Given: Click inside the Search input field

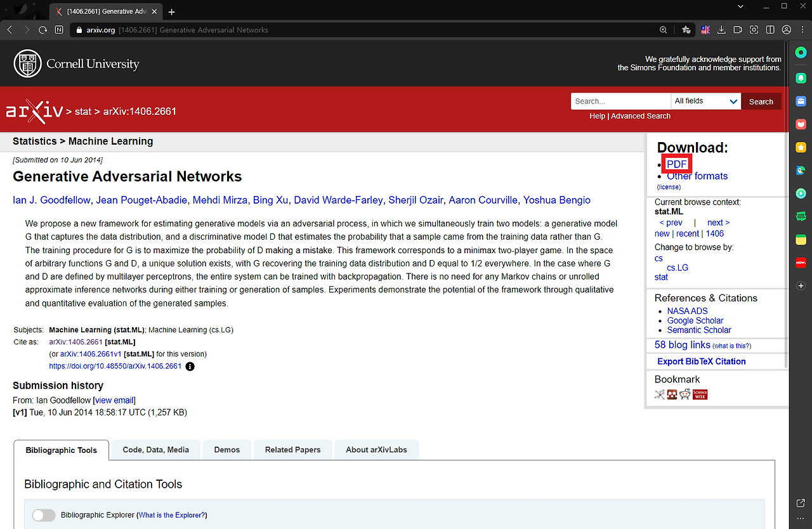Looking at the screenshot, I should point(620,101).
